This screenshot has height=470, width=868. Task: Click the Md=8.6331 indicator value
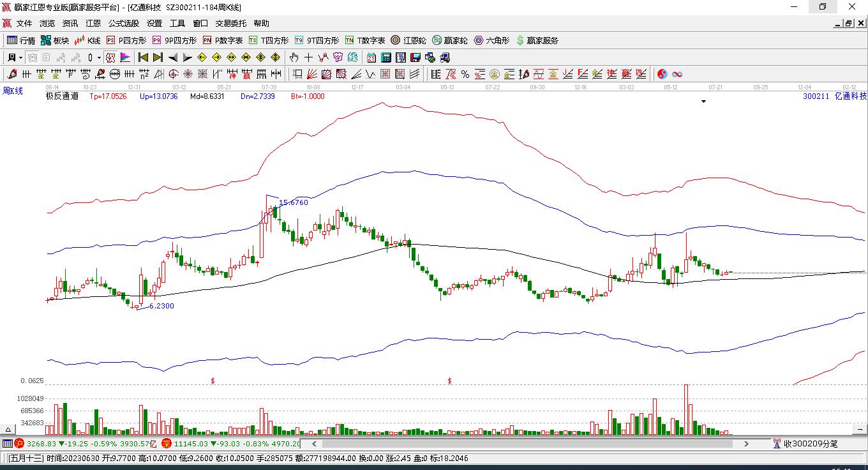point(206,96)
